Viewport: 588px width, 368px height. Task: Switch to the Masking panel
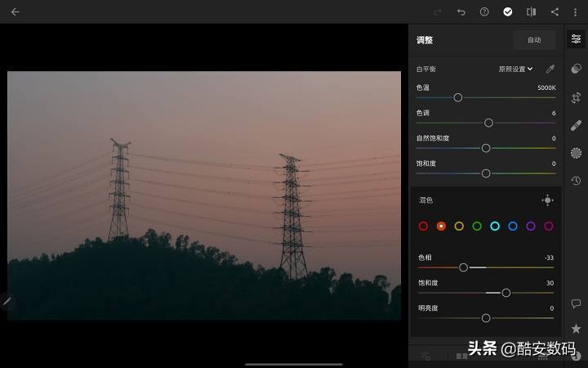(576, 69)
